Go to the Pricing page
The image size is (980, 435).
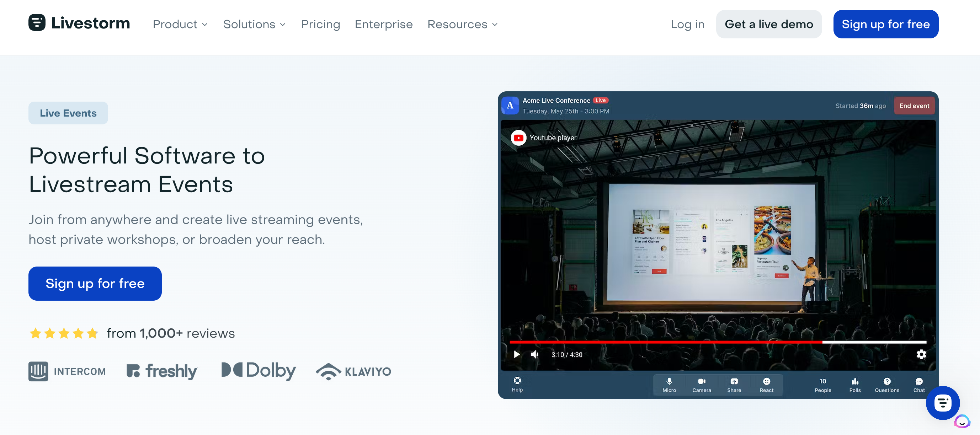tap(321, 24)
